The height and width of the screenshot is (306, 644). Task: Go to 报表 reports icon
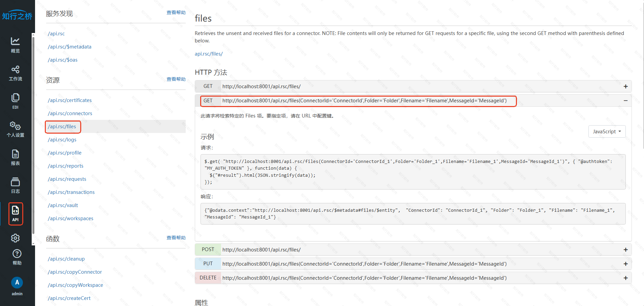15,158
